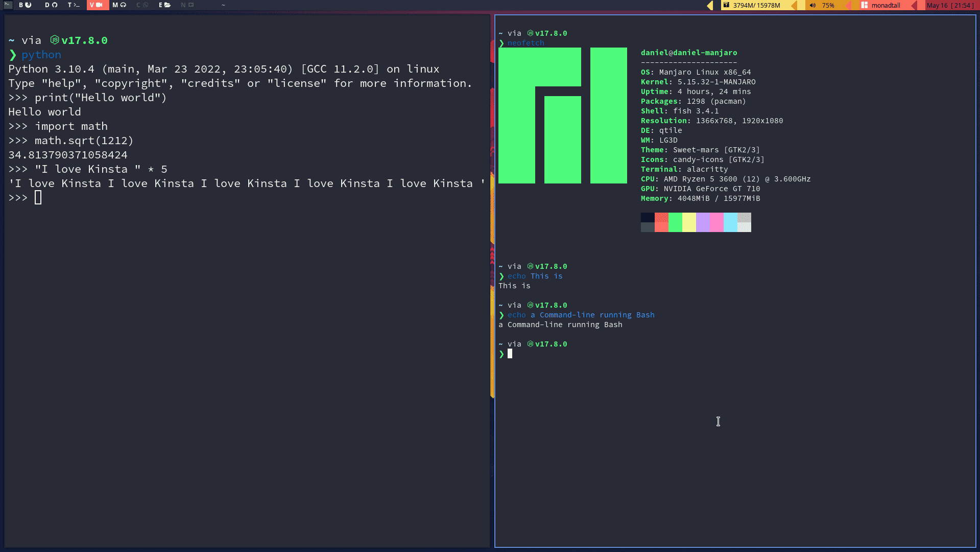The image size is (980, 552).
Task: Click the open folder icon beside workspace E
Action: point(168,5)
